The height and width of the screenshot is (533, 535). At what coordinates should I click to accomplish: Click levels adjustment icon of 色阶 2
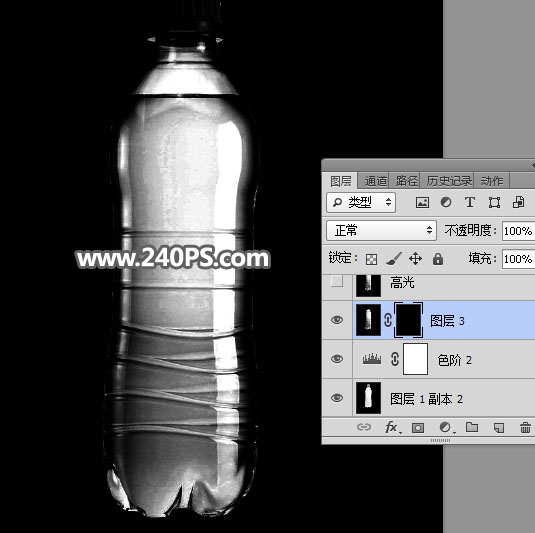(372, 359)
